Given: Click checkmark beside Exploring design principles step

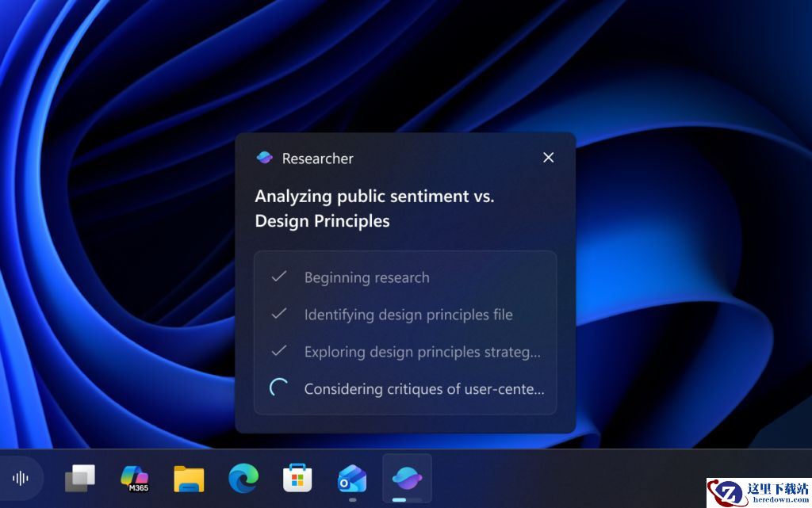Looking at the screenshot, I should coord(278,351).
